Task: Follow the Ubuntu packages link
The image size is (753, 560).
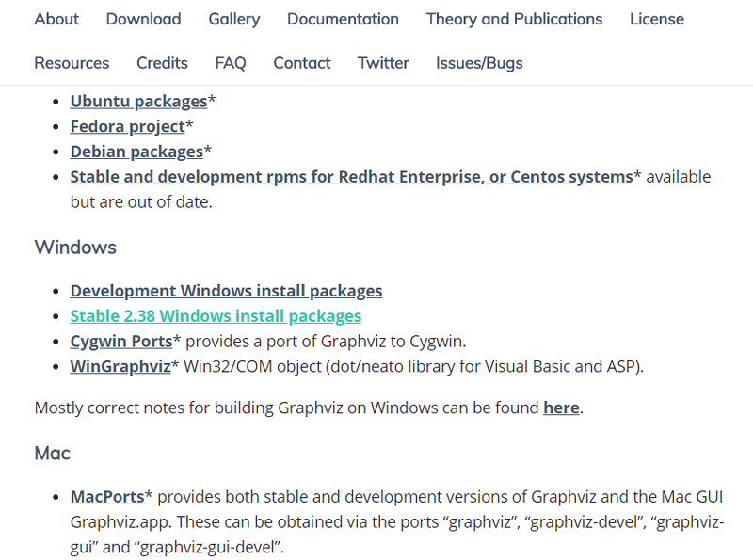Action: click(x=138, y=102)
